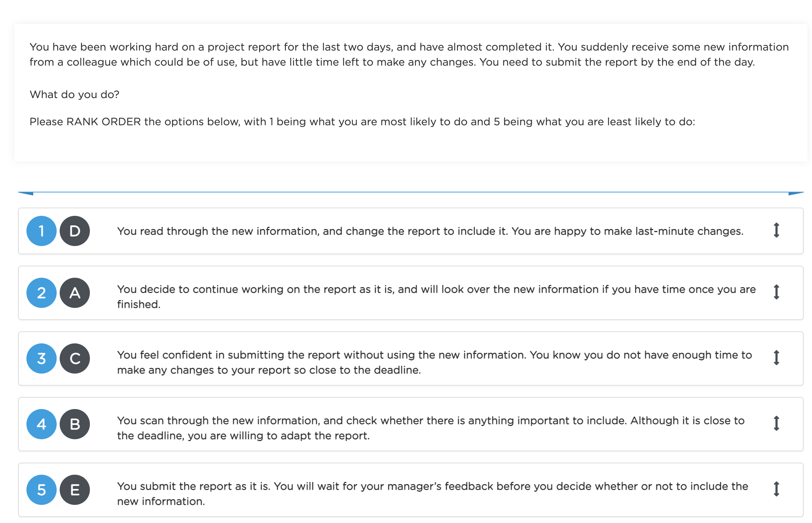Select the option about scanning new information

coord(411,424)
